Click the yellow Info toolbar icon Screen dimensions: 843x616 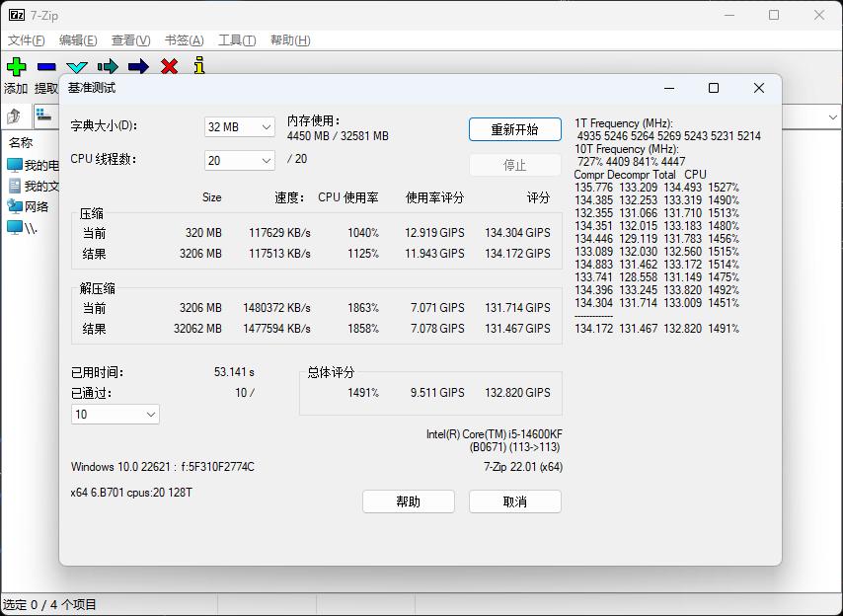(199, 65)
